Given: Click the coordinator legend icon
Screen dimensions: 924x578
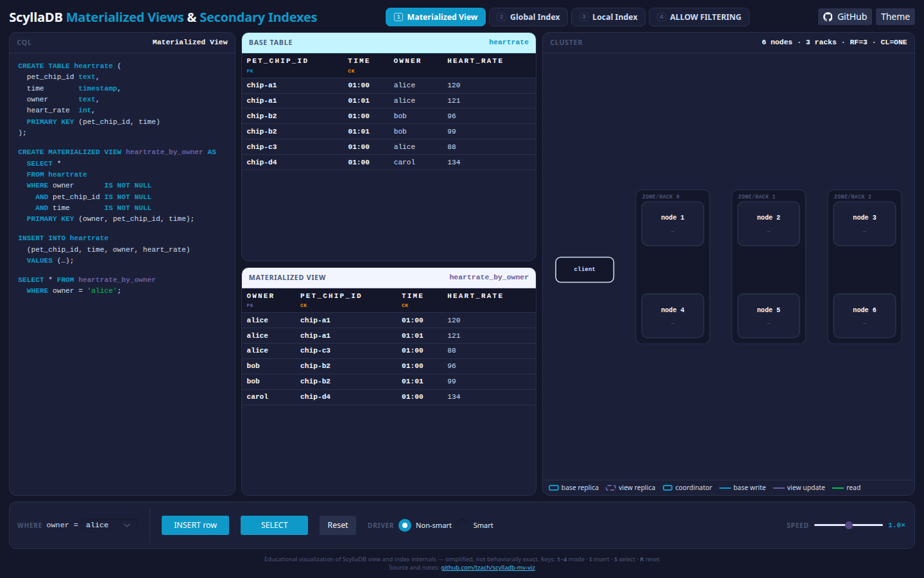Looking at the screenshot, I should point(667,488).
